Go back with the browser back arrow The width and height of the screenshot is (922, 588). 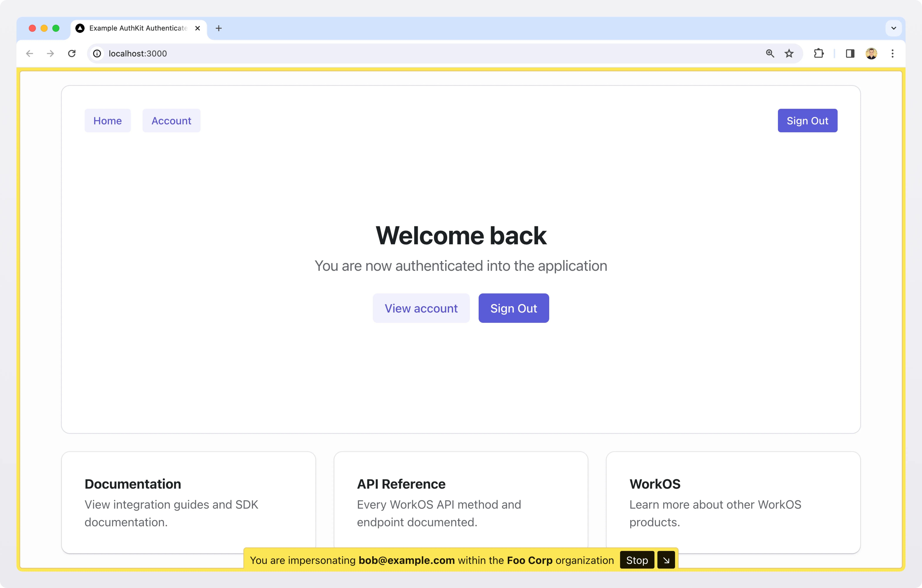coord(30,54)
